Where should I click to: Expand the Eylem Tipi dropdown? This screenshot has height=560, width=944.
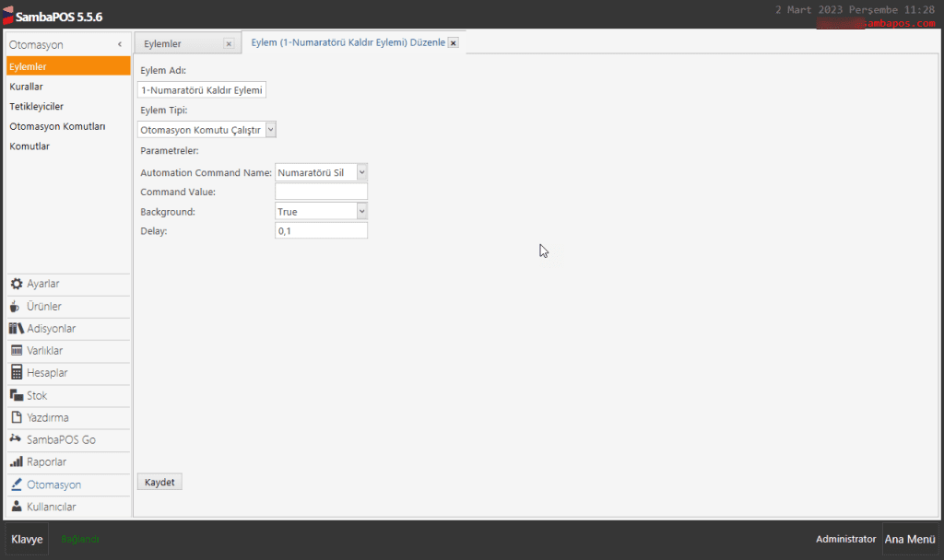coord(270,130)
